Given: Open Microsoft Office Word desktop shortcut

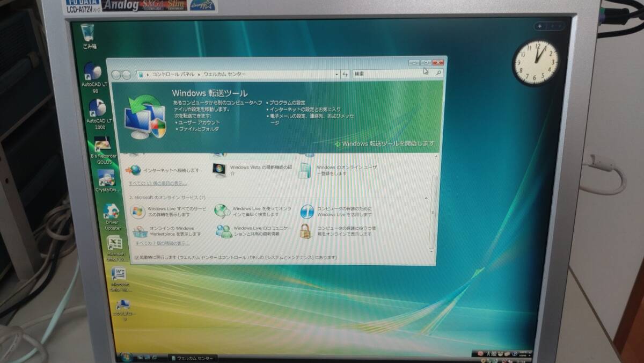Looking at the screenshot, I should [x=120, y=279].
